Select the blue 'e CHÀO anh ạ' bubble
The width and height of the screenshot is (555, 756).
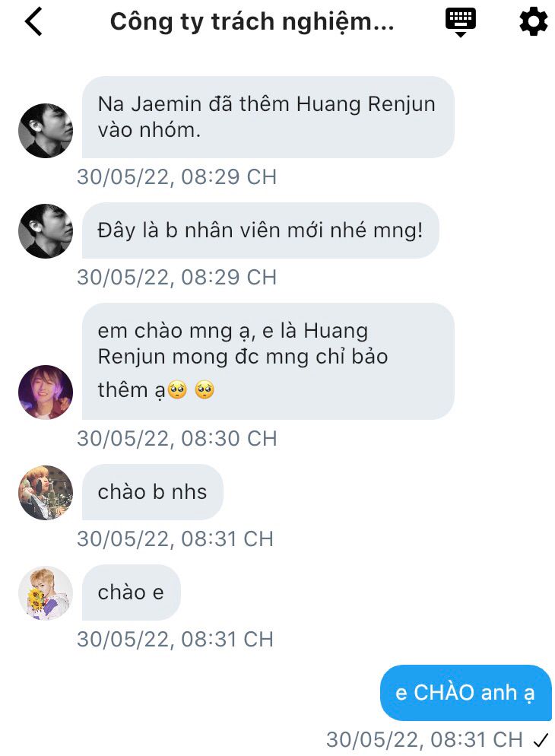(466, 693)
